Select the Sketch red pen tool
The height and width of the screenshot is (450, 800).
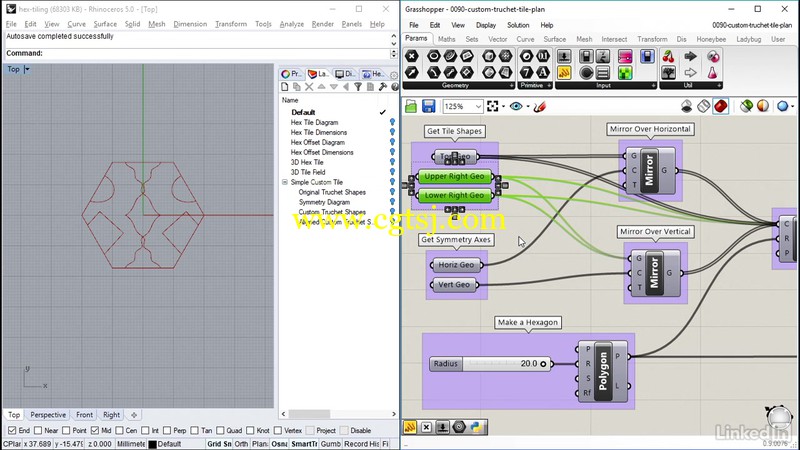tap(540, 106)
